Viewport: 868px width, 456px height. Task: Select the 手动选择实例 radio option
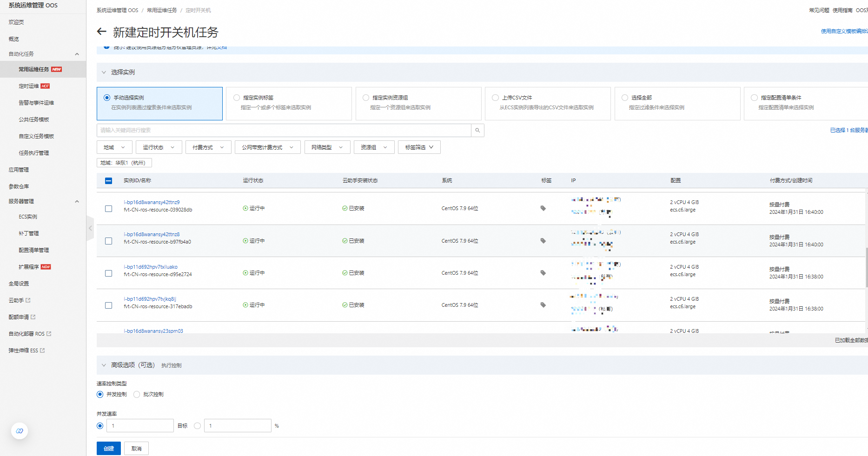click(107, 98)
